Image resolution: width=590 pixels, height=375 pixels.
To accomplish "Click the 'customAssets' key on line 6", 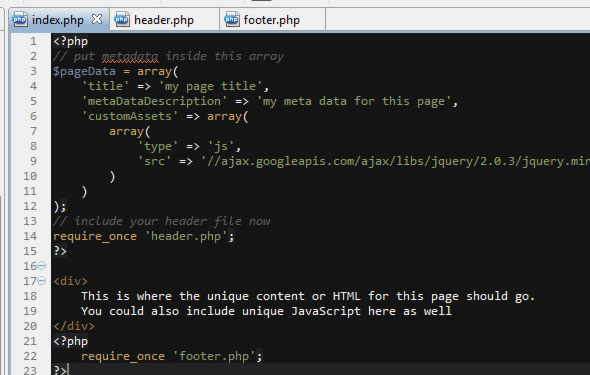I will point(130,117).
